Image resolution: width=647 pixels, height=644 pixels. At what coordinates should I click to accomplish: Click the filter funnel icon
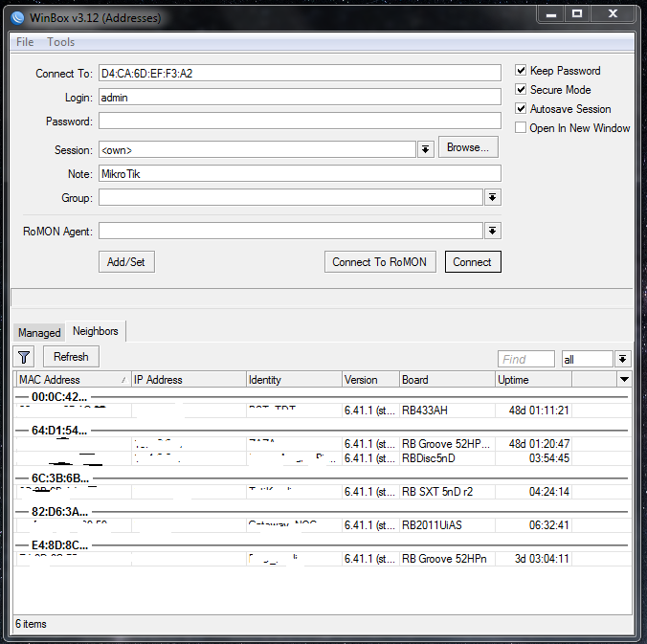pos(25,357)
